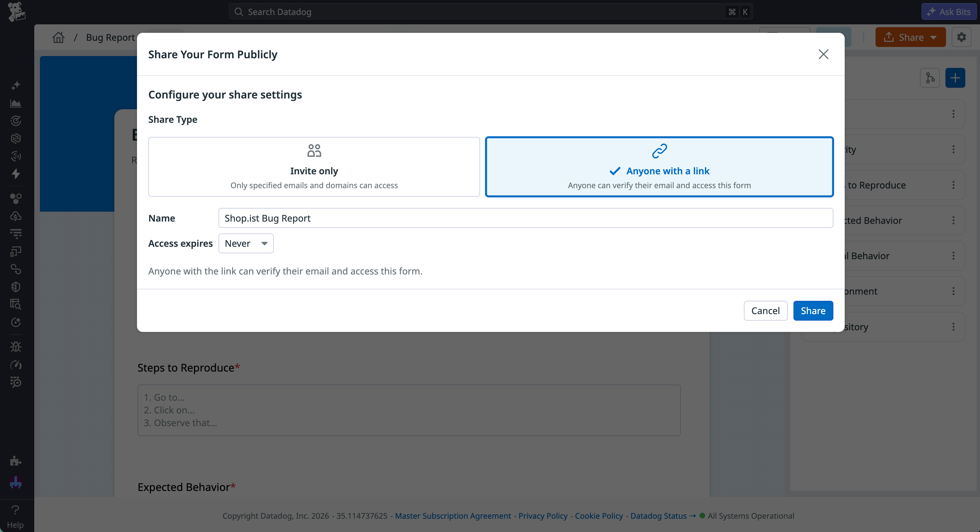Open the Bits AI sparkles sidebar icon
The height and width of the screenshot is (532, 980).
point(16,85)
